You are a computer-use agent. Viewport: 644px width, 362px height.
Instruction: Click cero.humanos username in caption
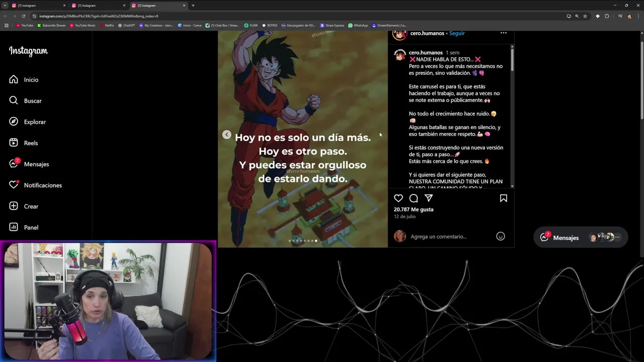tap(426, 52)
